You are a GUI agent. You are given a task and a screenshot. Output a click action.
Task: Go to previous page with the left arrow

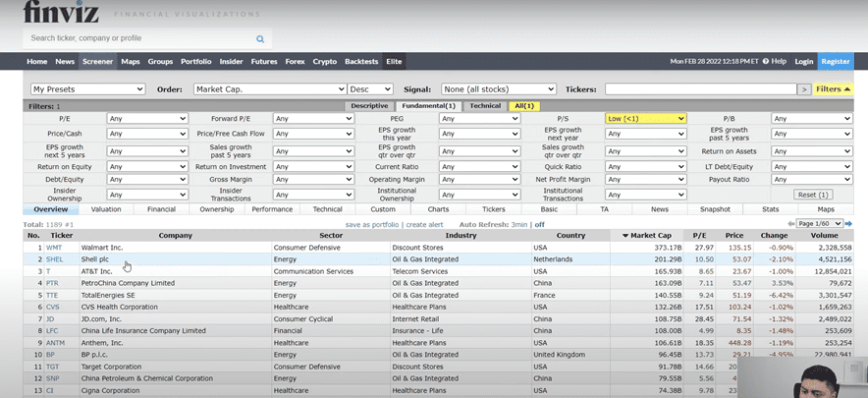click(x=792, y=224)
